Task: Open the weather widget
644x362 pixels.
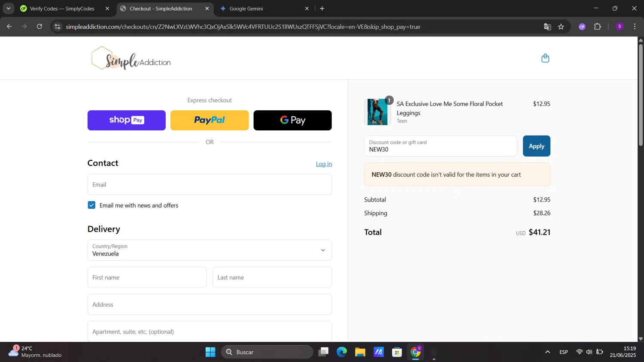Action: 35,352
